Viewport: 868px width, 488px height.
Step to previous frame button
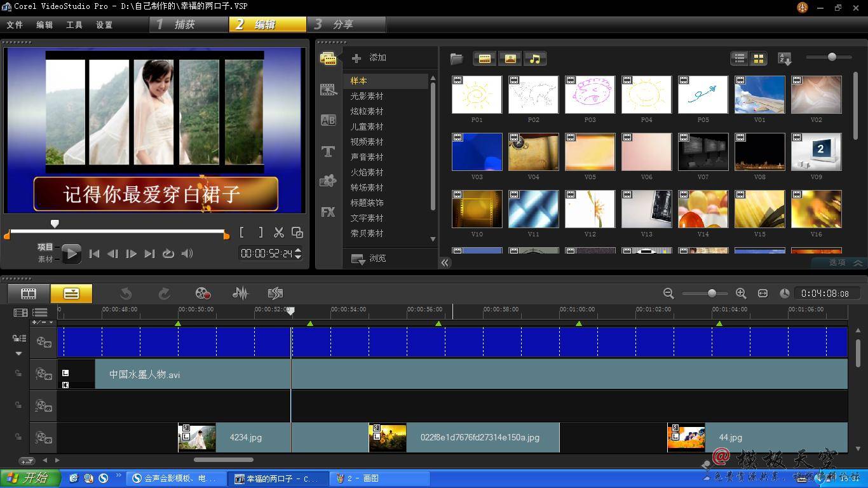coord(112,254)
